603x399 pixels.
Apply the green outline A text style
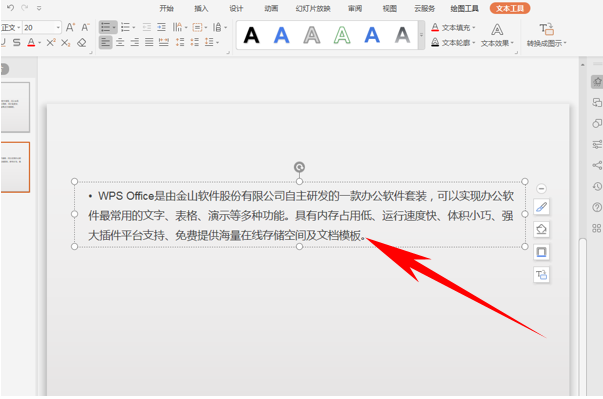click(342, 35)
